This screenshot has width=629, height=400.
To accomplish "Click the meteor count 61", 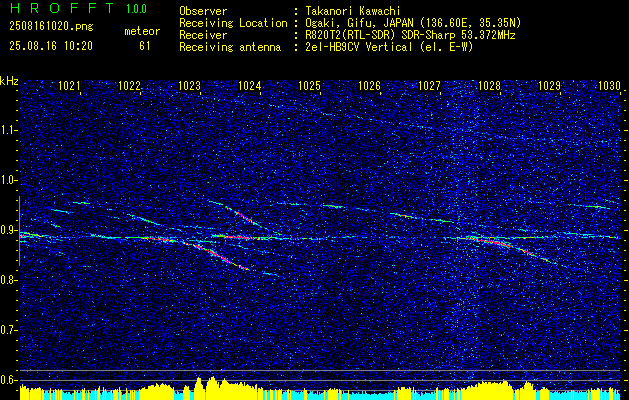I will click(x=144, y=46).
